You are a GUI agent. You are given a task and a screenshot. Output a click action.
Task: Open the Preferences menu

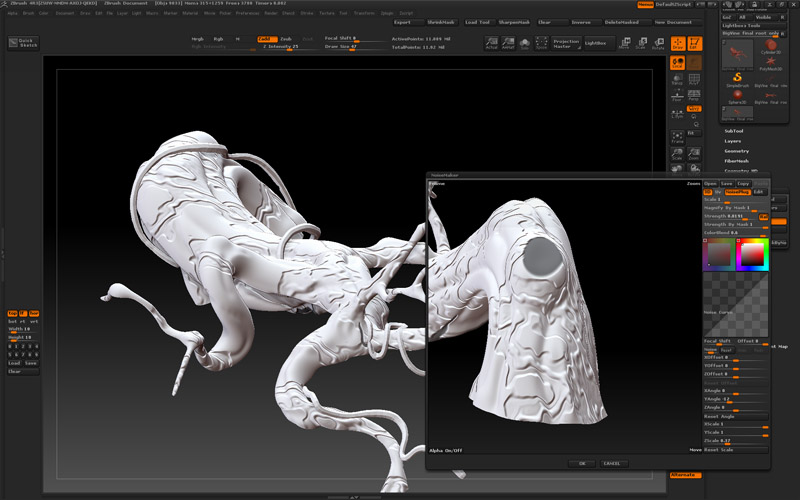pyautogui.click(x=247, y=13)
